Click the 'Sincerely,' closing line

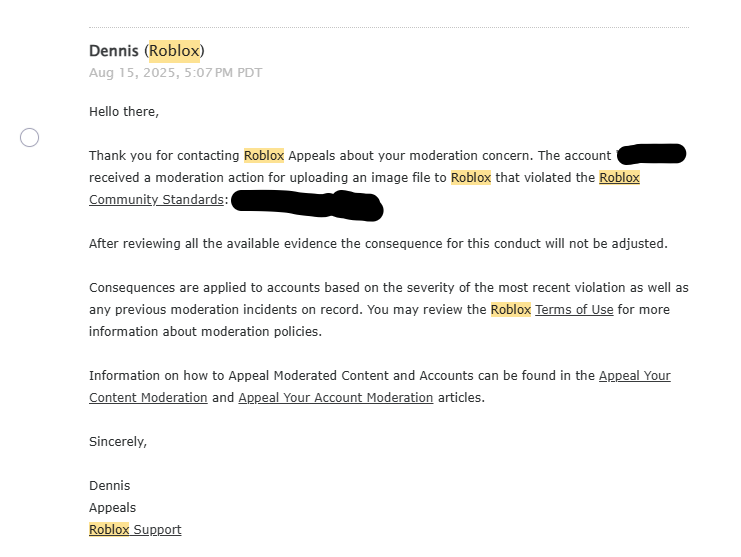118,441
